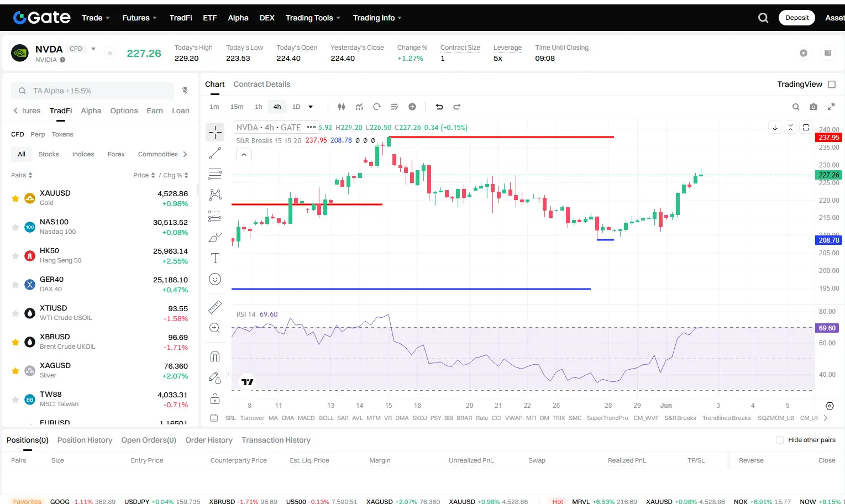Expand the Trading Tools menu
Screen dimensions: 845x504
(313, 18)
